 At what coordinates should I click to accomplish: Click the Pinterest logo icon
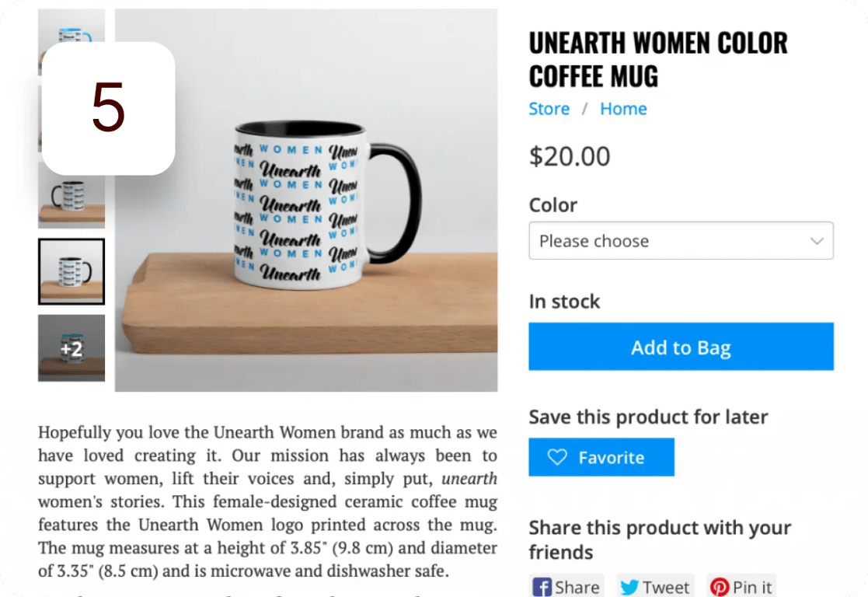click(720, 587)
